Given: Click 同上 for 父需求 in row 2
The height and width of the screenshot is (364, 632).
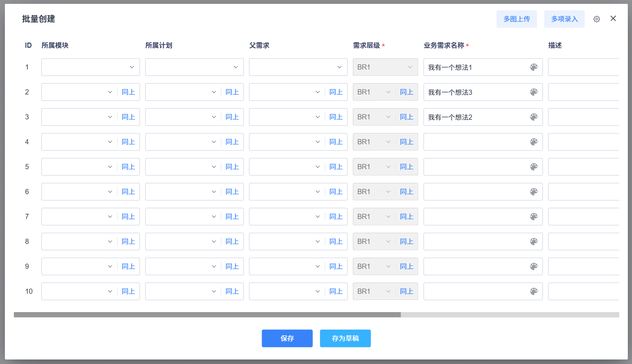Looking at the screenshot, I should click(336, 92).
